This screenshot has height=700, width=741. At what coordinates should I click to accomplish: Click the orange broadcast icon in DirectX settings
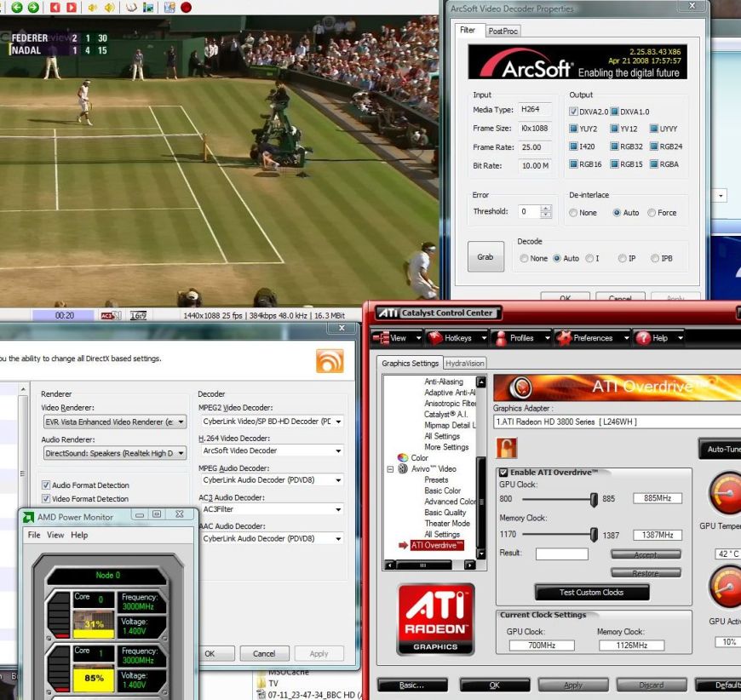[x=330, y=361]
